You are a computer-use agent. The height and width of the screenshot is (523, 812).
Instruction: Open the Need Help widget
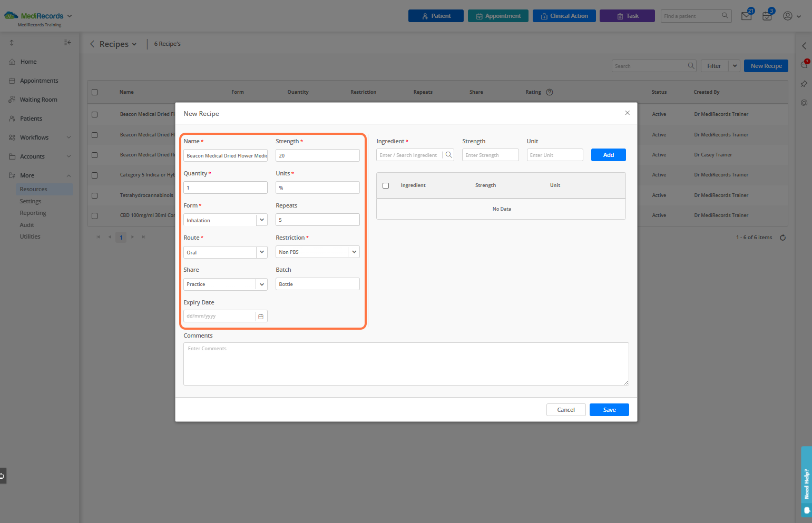(x=806, y=481)
